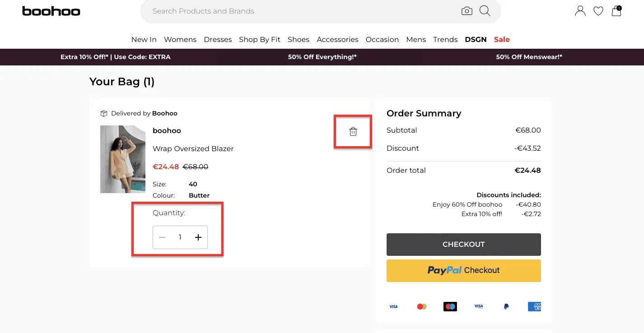
Task: Open visual search with the camera icon
Action: point(467,11)
